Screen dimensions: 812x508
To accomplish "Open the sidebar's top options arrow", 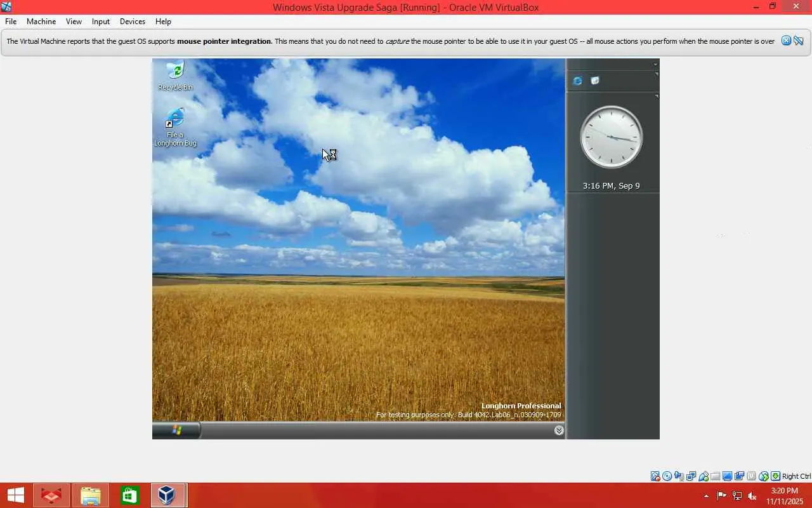I will pos(655,64).
